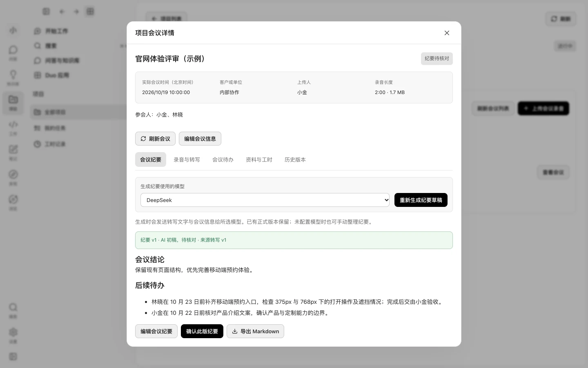Switch to the 会议纪要 tab
This screenshot has height=368, width=588.
pyautogui.click(x=151, y=159)
